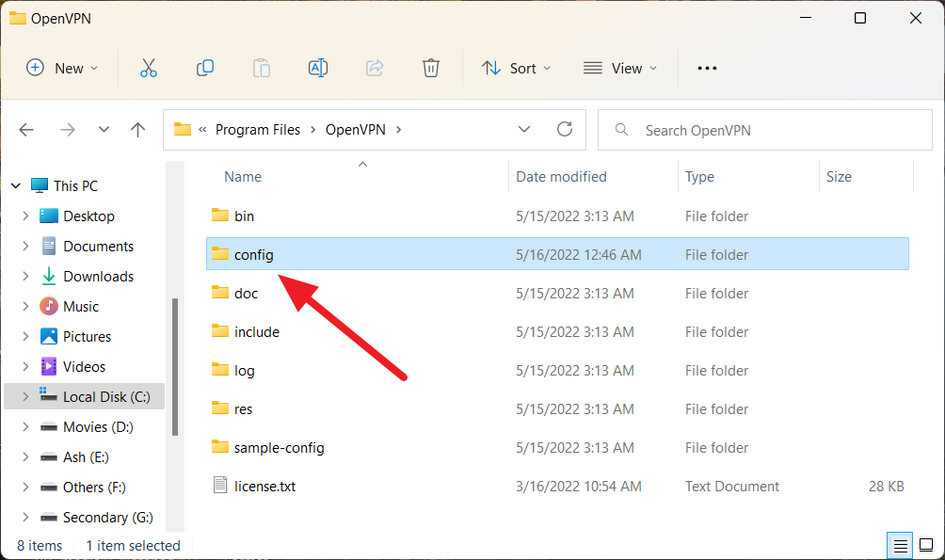Switch to large icons view toggle
The width and height of the screenshot is (945, 560).
(927, 545)
